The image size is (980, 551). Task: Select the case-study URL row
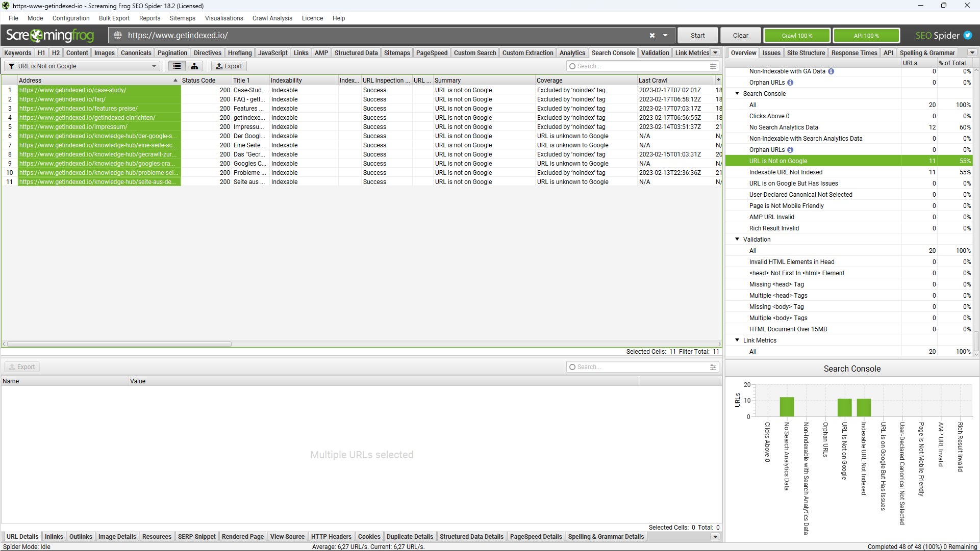coord(361,90)
